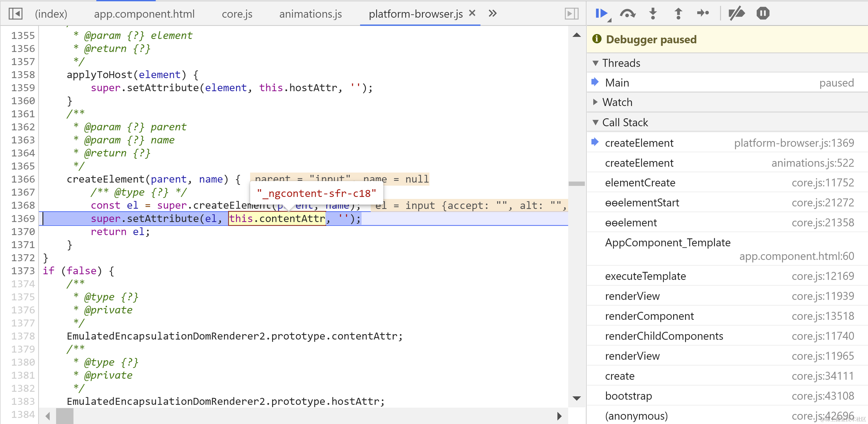Viewport: 868px width, 424px height.
Task: Set breakpoint on line 1370
Action: [23, 232]
